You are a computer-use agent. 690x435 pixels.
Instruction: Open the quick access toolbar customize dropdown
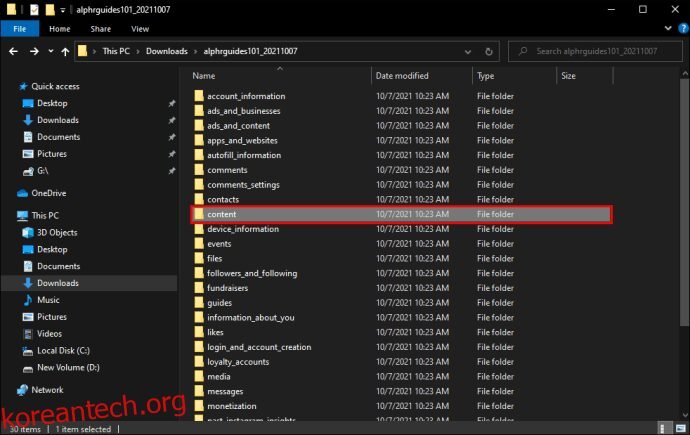pos(62,10)
